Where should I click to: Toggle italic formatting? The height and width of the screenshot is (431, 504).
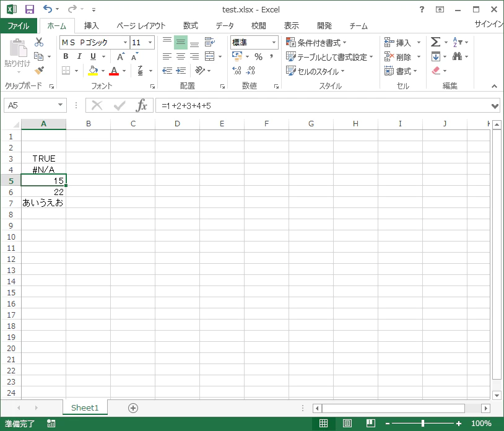pyautogui.click(x=79, y=56)
